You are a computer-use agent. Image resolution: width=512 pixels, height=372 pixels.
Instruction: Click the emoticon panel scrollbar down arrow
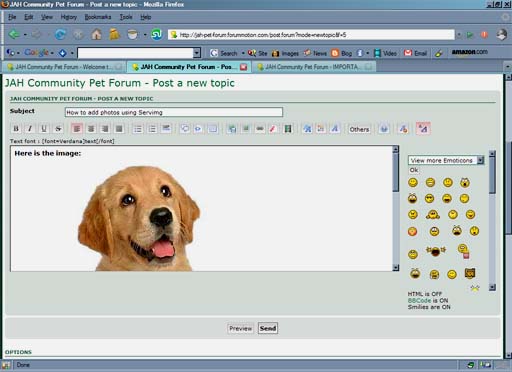[x=492, y=287]
